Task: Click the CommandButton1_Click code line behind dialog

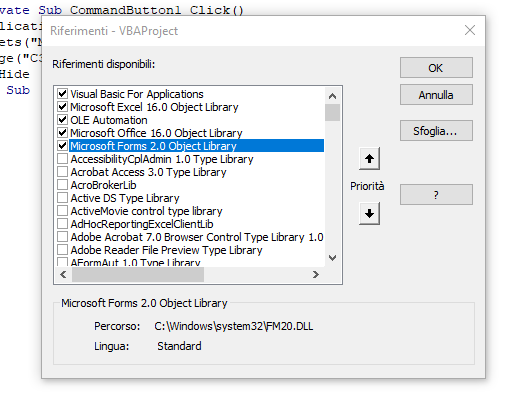Action: 122,10
